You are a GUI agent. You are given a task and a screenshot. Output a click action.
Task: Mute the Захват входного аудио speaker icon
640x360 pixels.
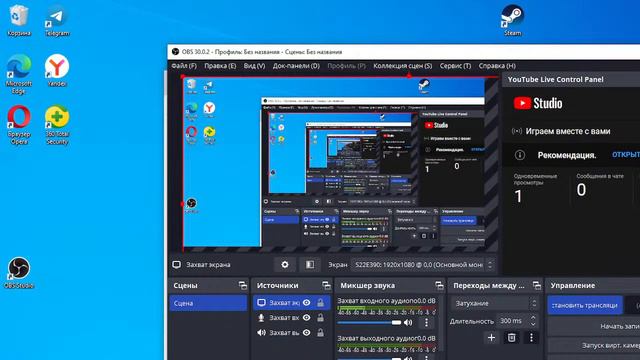pyautogui.click(x=408, y=322)
